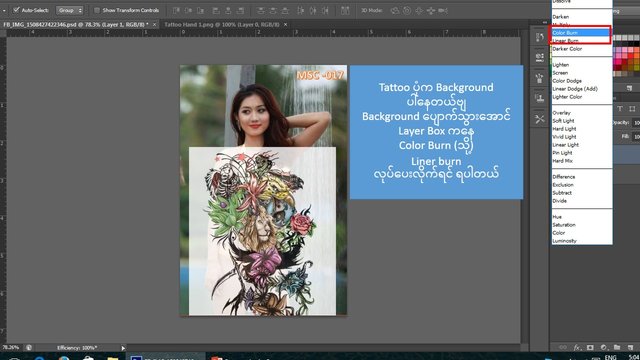Image resolution: width=640 pixels, height=360 pixels.
Task: Close the Tattoo Hand 1.png tab
Action: 285,24
